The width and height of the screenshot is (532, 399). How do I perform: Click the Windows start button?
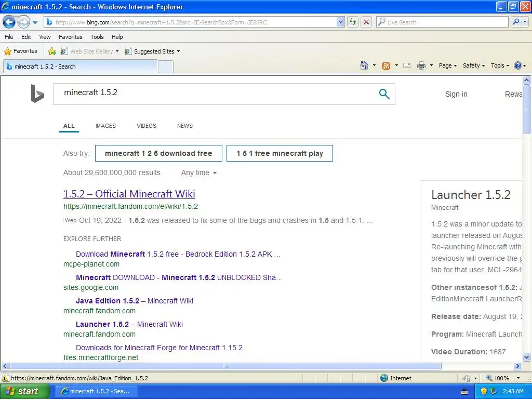pos(24,391)
